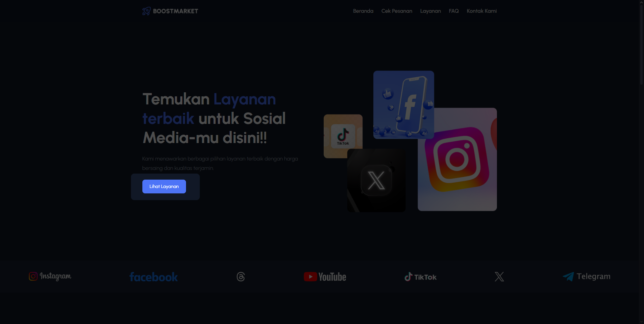Viewport: 644px width, 324px height.
Task: Click the YouTube logo in brand strip
Action: pos(325,277)
